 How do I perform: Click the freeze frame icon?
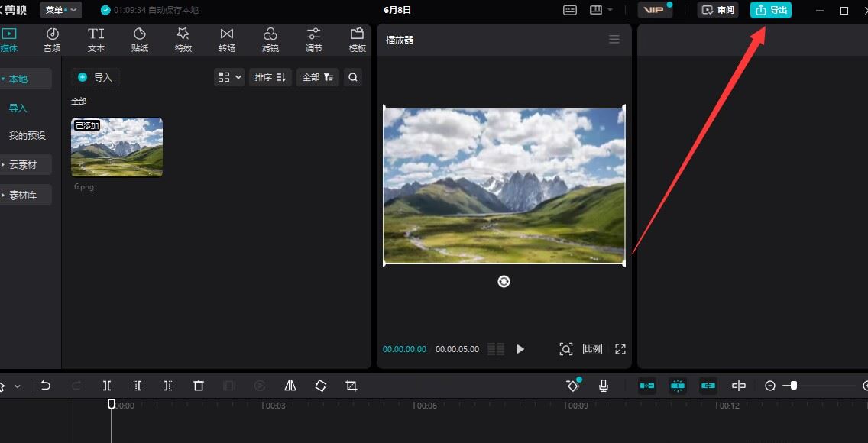tap(229, 386)
